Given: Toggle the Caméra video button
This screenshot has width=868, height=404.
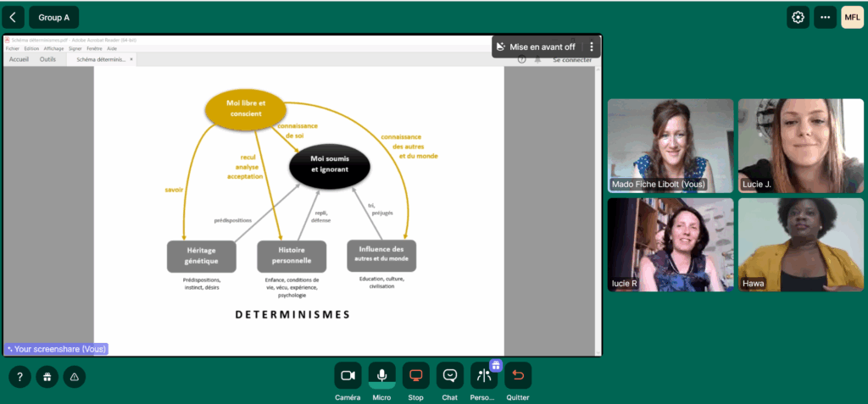Looking at the screenshot, I should [x=348, y=375].
